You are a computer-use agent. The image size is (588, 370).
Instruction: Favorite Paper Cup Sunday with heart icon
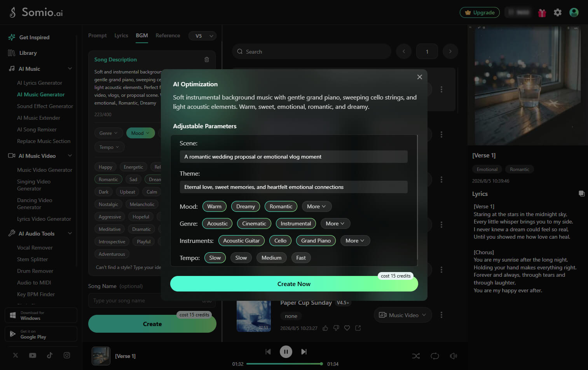[x=347, y=328]
